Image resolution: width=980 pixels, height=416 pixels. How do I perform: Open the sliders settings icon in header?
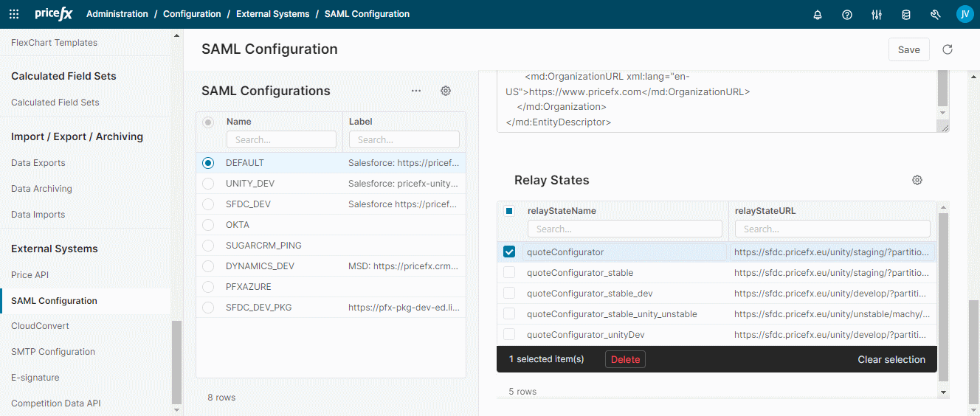click(877, 15)
